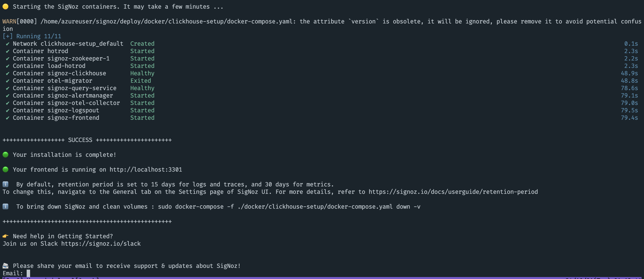Click the pointing hand emoji beside "Need help"

point(5,236)
